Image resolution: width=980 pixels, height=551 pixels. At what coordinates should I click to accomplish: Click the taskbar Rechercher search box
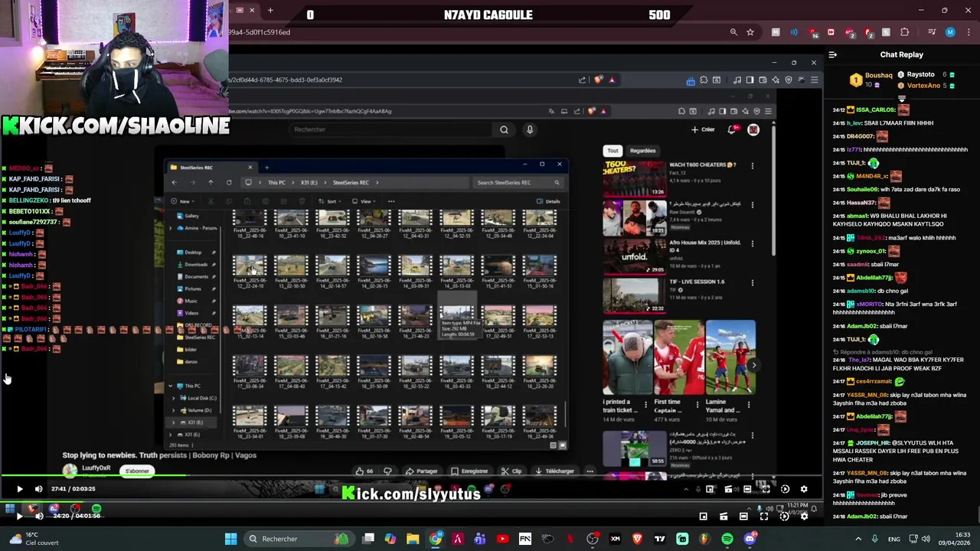299,539
